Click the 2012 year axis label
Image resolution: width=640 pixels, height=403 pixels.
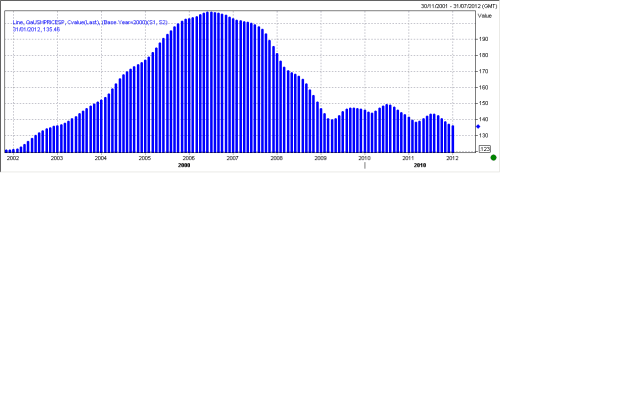tap(452, 158)
